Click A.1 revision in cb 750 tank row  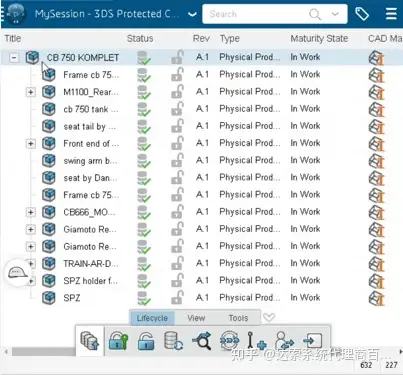[202, 109]
